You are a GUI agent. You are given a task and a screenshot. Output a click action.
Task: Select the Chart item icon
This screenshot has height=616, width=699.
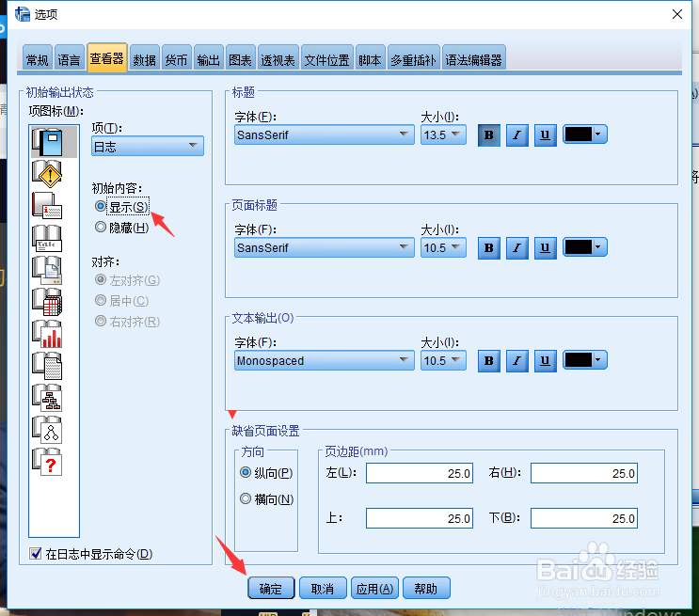(48, 334)
